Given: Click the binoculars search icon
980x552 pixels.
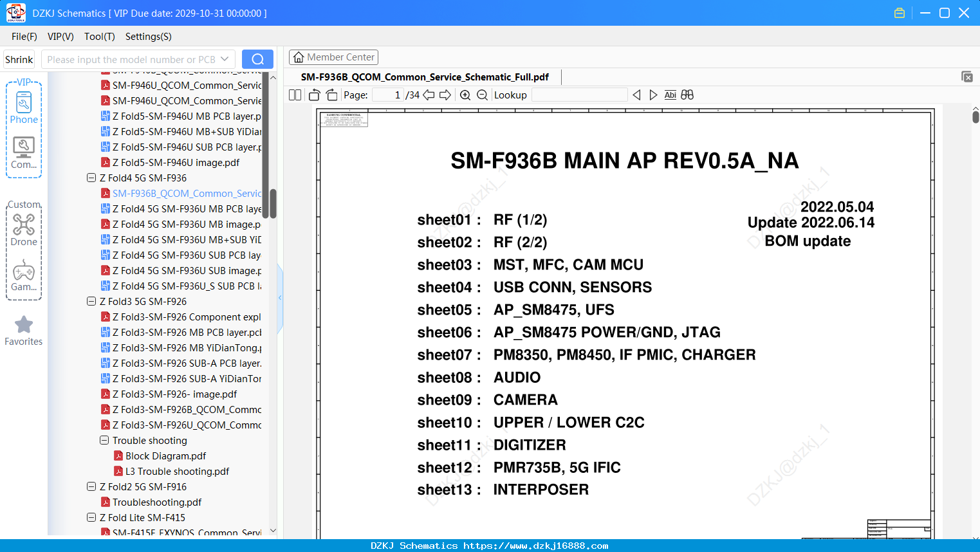Looking at the screenshot, I should [687, 95].
